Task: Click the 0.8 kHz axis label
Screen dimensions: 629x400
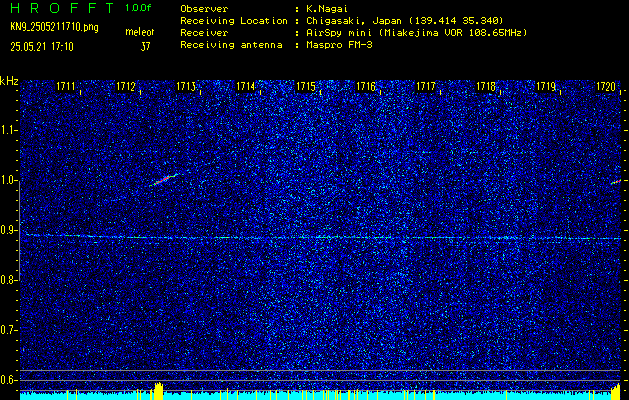Action: click(x=8, y=280)
